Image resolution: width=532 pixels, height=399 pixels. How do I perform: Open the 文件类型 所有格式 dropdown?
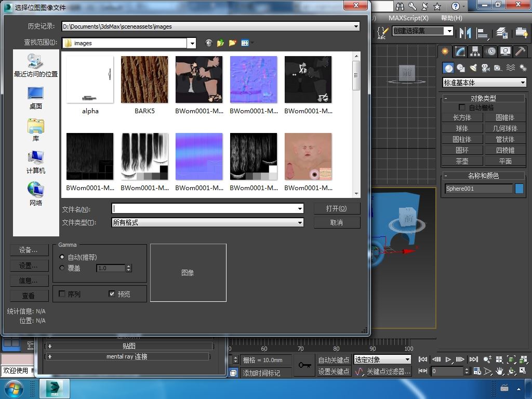(300, 222)
